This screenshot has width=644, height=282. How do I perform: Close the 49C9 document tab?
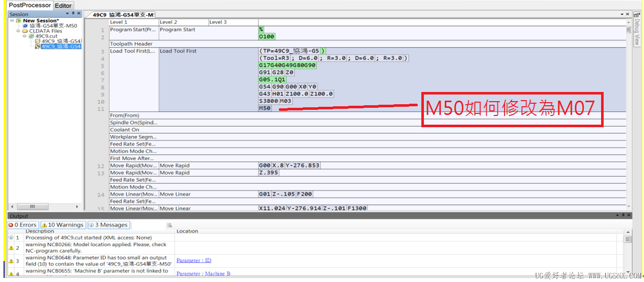click(x=628, y=14)
